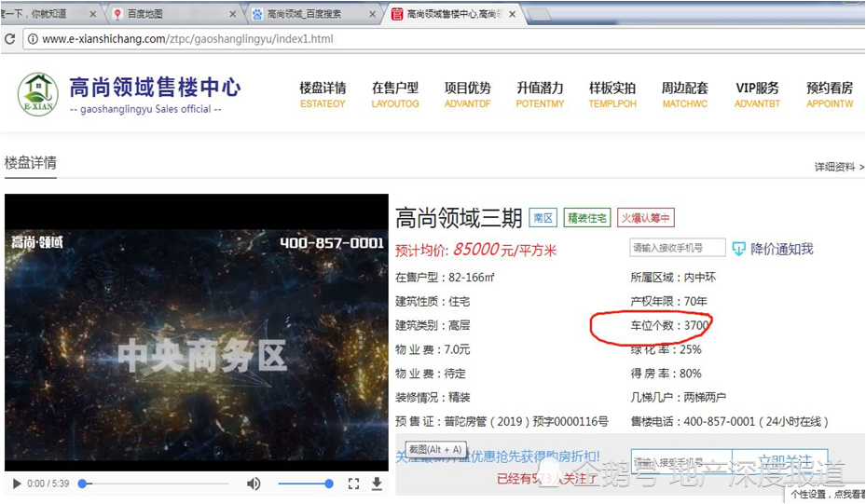The height and width of the screenshot is (504, 866).
Task: Mute the video with the speaker icon
Action: tap(254, 484)
